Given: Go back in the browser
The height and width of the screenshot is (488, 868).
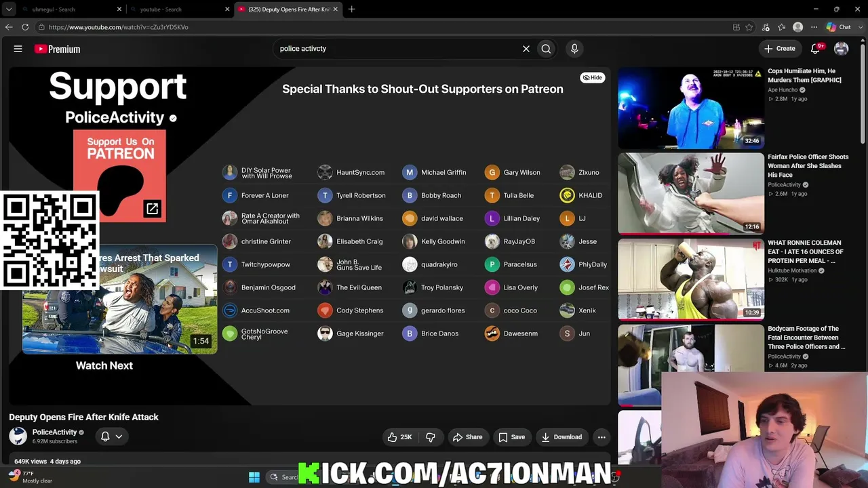Looking at the screenshot, I should point(9,27).
